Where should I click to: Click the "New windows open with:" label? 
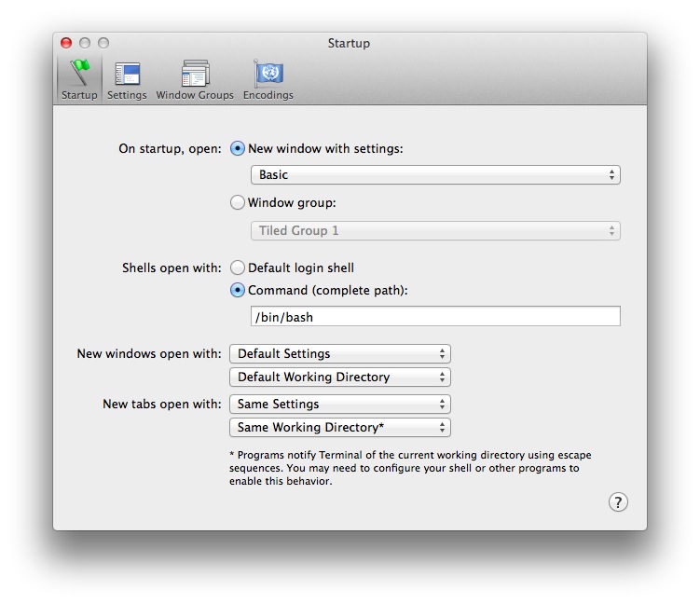click(149, 353)
